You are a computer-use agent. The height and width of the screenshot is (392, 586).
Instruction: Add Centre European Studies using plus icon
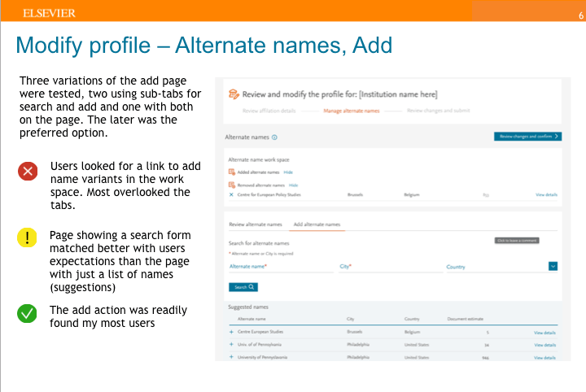[231, 333]
